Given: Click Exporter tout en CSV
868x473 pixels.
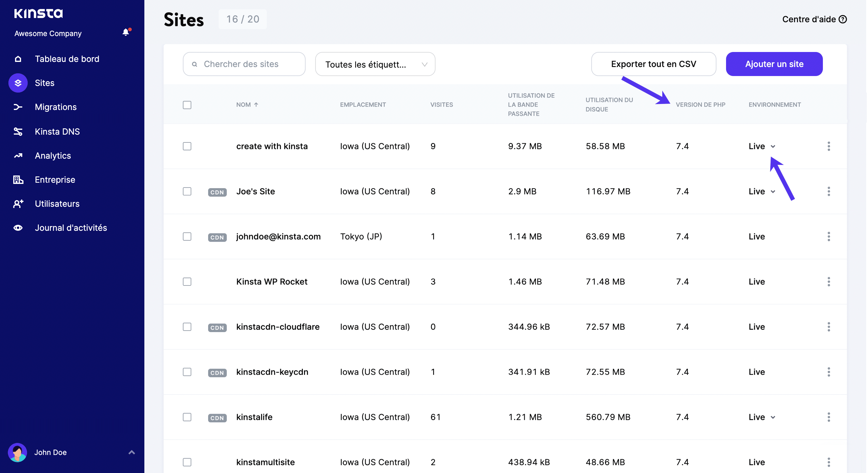Looking at the screenshot, I should click(653, 64).
